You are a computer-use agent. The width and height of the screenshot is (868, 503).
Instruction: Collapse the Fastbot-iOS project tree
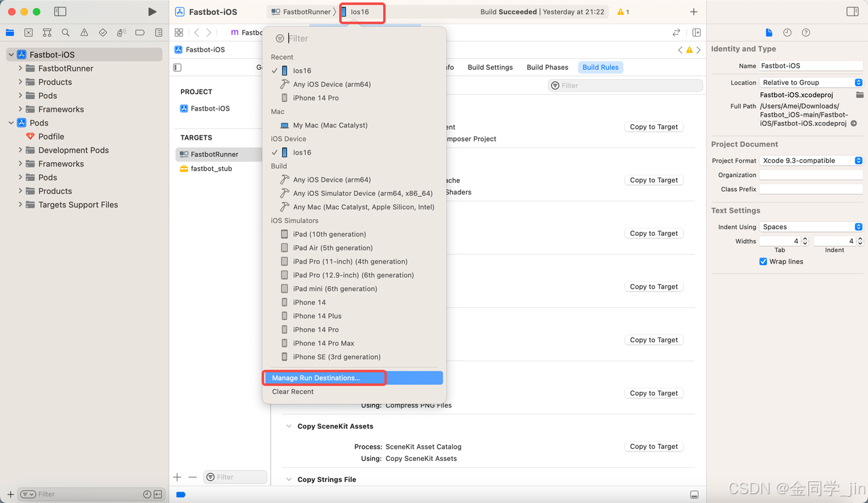pyautogui.click(x=11, y=55)
